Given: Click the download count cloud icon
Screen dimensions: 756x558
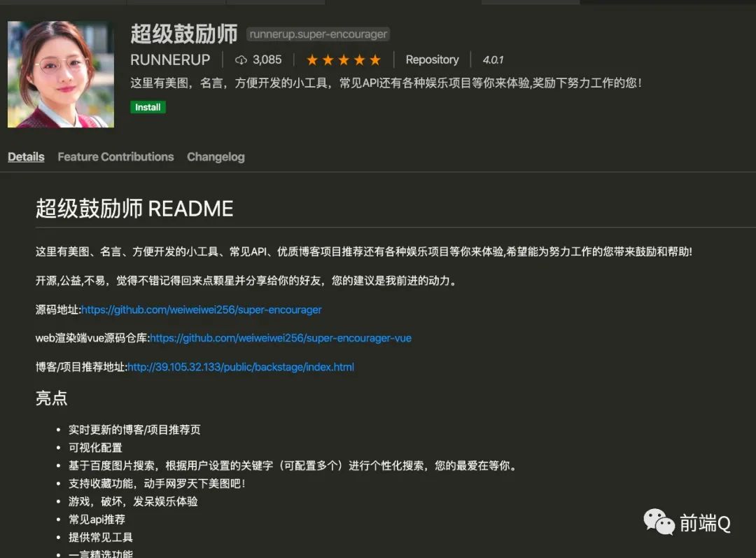Looking at the screenshot, I should pyautogui.click(x=241, y=60).
